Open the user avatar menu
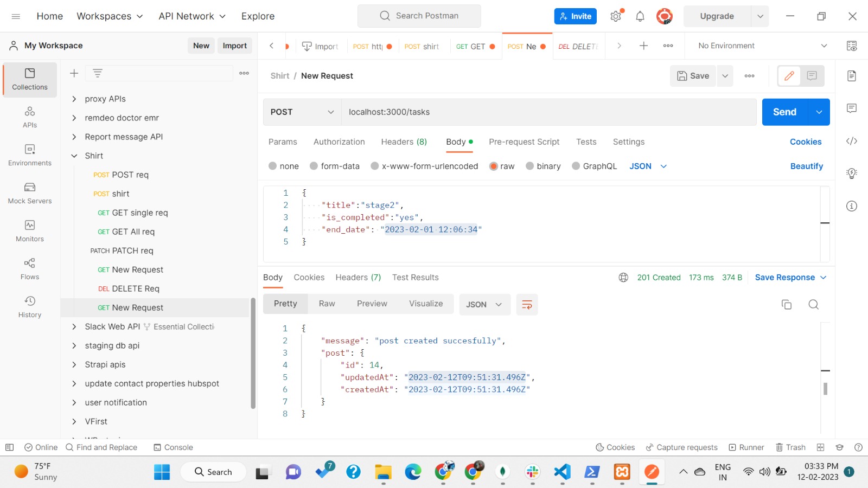 point(665,16)
